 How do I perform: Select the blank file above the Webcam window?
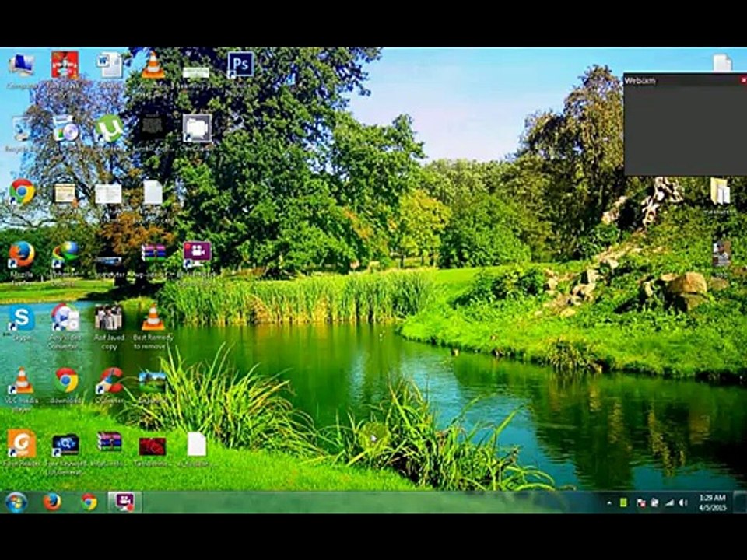tap(722, 63)
